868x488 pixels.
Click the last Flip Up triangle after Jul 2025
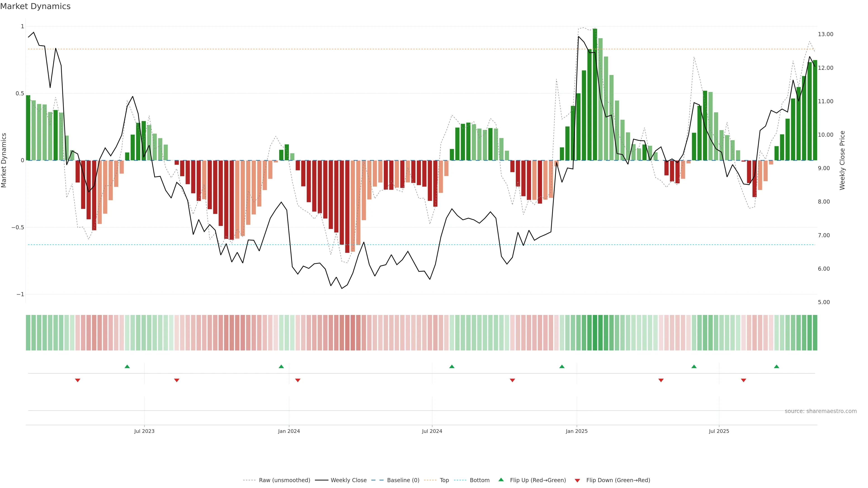pyautogui.click(x=776, y=366)
